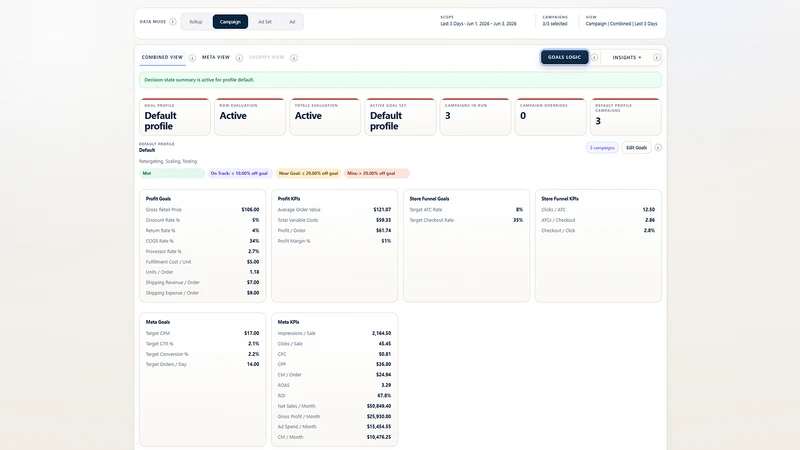The width and height of the screenshot is (800, 450).
Task: Click the Shipping Expense / Order row
Action: point(202,293)
